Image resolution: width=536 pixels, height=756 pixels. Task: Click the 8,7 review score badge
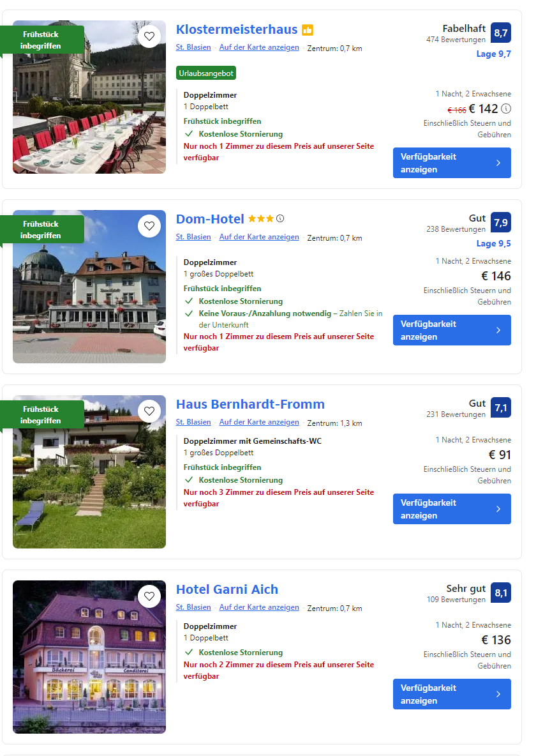click(501, 33)
